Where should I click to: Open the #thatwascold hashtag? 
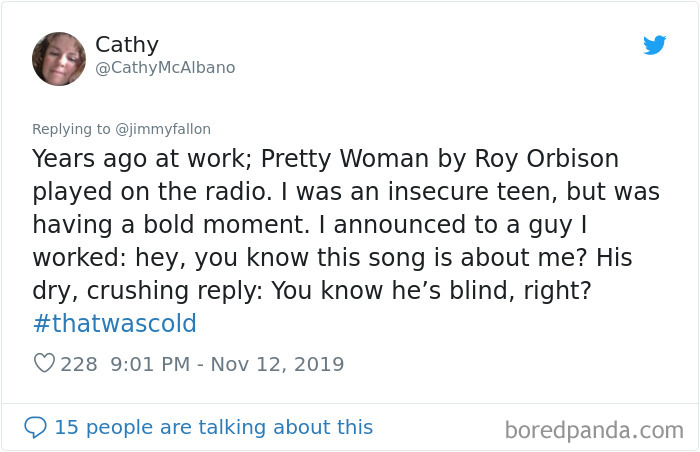tap(115, 324)
